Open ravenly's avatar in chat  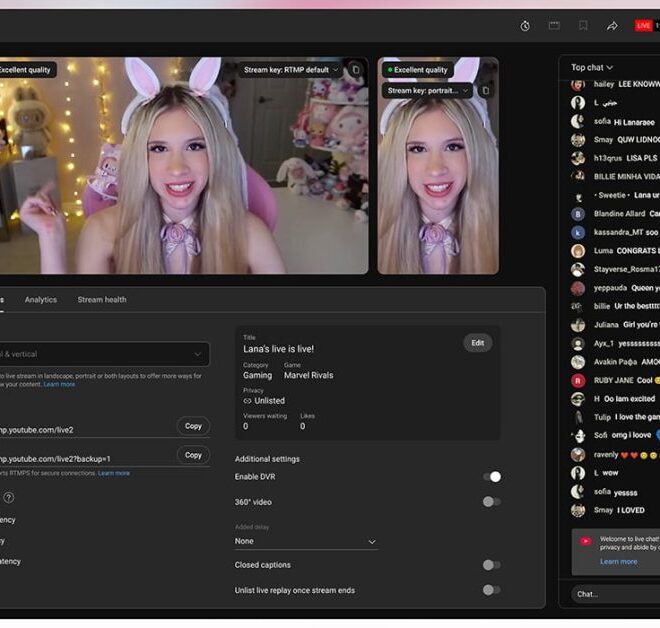coord(578,455)
